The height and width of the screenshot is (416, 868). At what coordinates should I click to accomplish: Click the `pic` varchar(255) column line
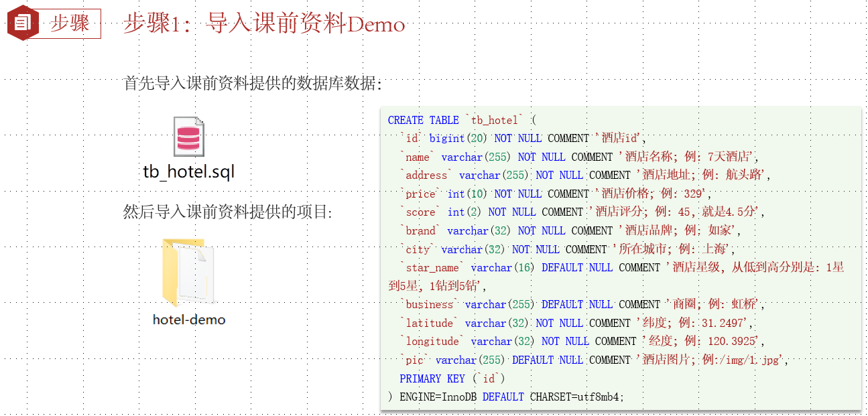593,360
